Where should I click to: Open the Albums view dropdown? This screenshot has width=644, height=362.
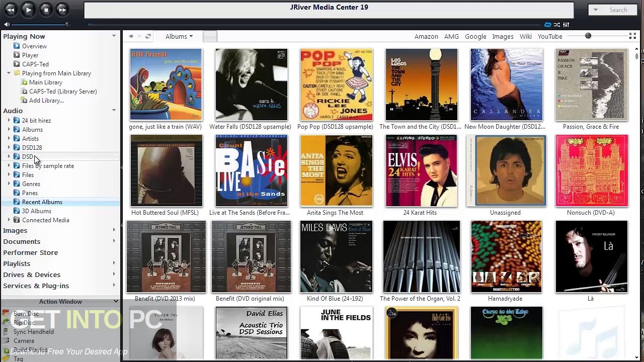pyautogui.click(x=180, y=36)
